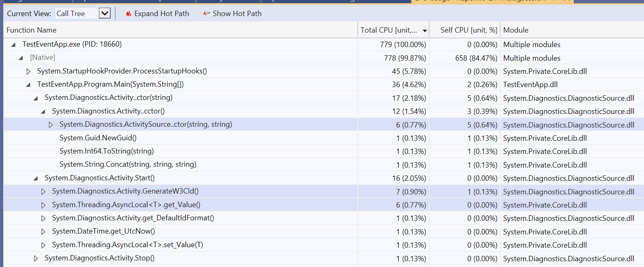Collapse the Activity.Start() node

click(36, 178)
